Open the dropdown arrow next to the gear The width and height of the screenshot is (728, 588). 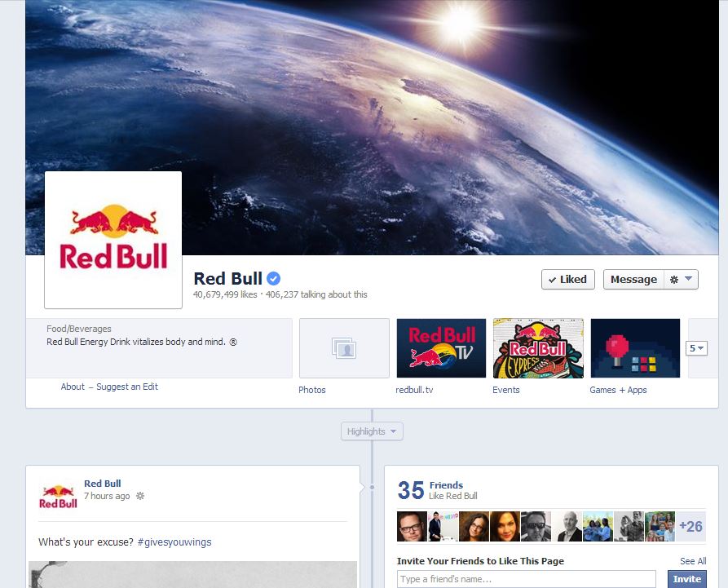[689, 279]
